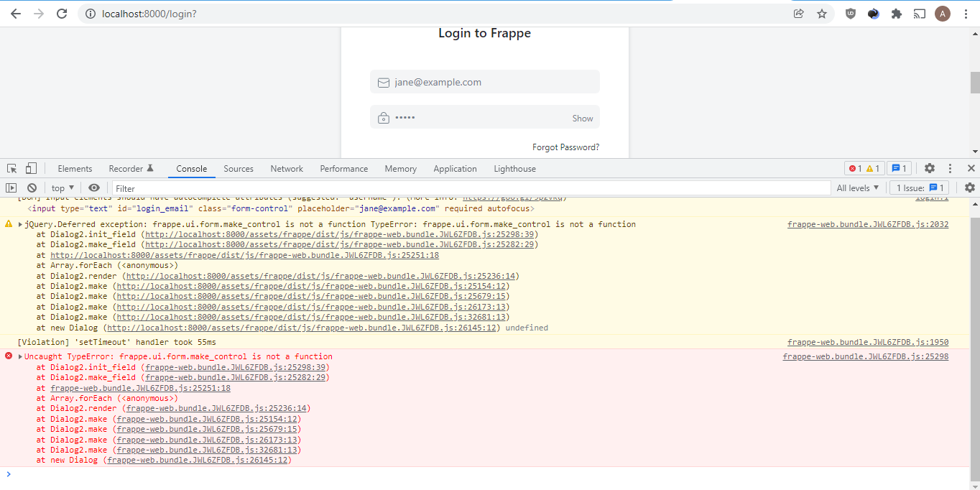Open DevTools customize and control menu

pos(950,167)
